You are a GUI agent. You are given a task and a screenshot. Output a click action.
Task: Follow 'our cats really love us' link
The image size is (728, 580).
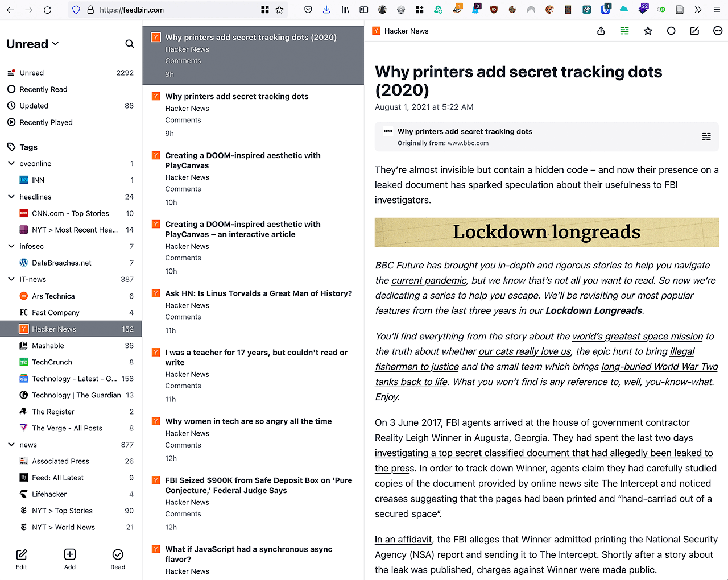pos(524,351)
